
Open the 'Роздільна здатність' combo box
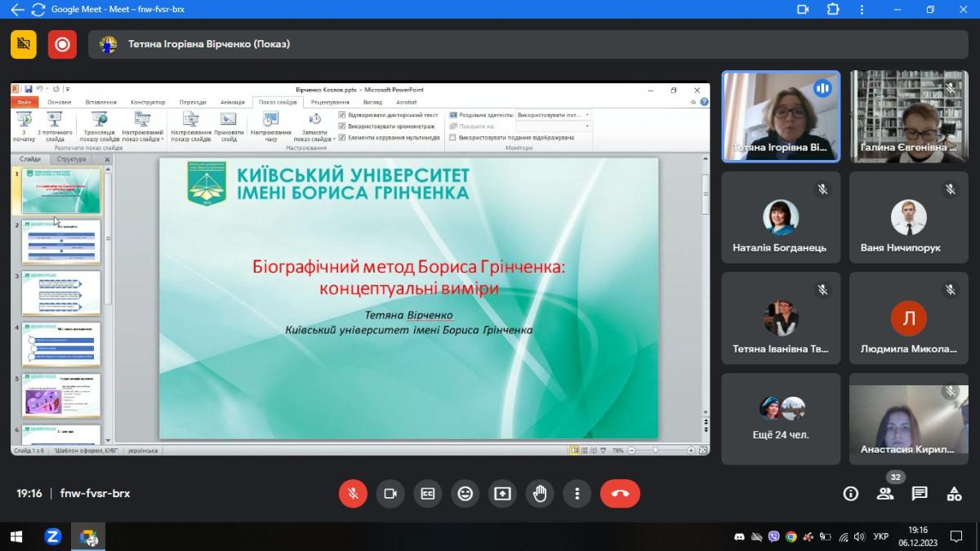(553, 115)
